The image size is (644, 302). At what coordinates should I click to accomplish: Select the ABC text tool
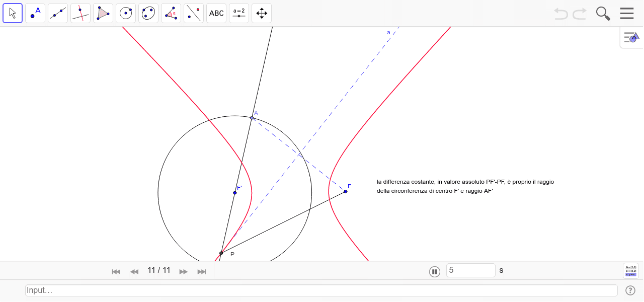[216, 13]
